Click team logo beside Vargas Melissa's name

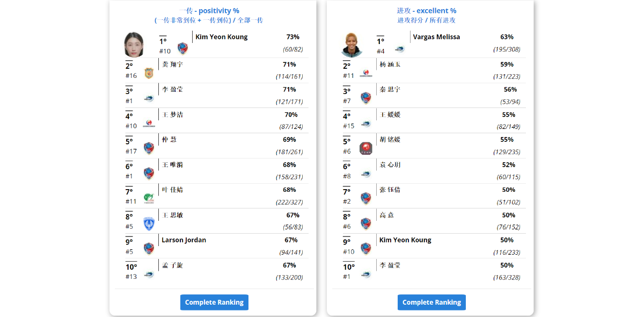pyautogui.click(x=399, y=49)
